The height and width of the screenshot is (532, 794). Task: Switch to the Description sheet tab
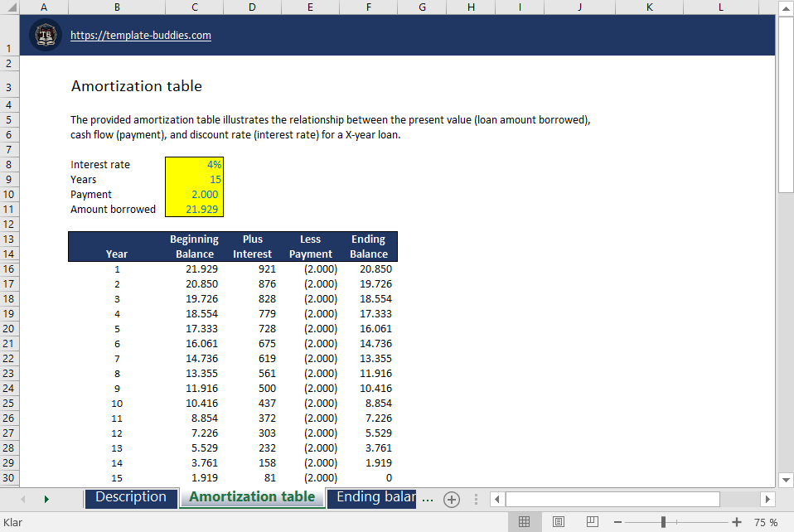pyautogui.click(x=130, y=498)
